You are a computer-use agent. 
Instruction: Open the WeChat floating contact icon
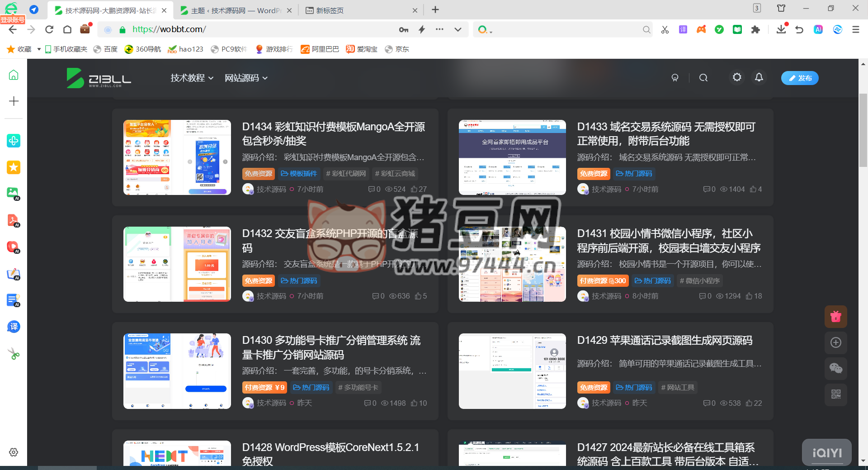[x=835, y=368]
